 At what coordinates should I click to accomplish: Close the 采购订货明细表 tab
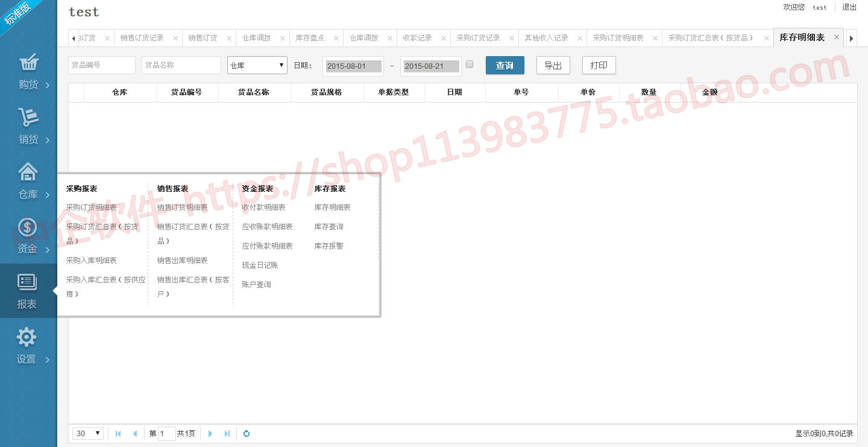pos(655,38)
